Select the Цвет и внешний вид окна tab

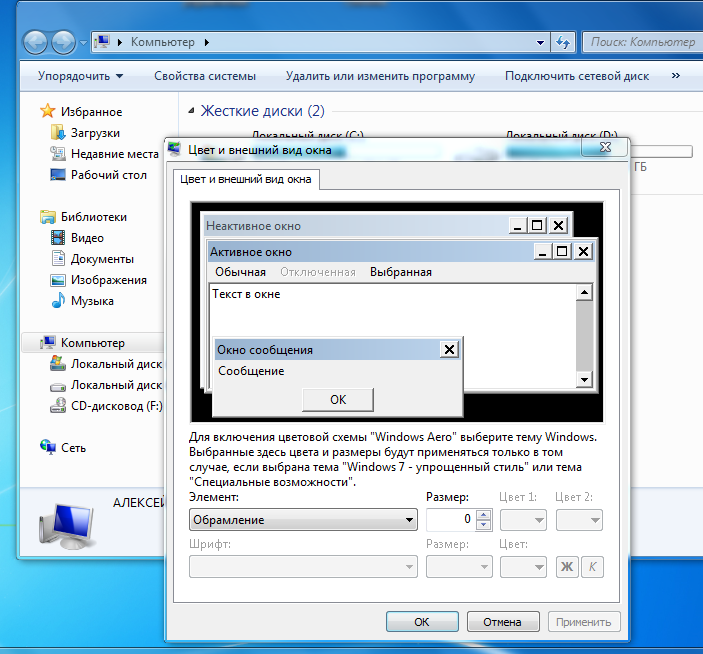246,179
